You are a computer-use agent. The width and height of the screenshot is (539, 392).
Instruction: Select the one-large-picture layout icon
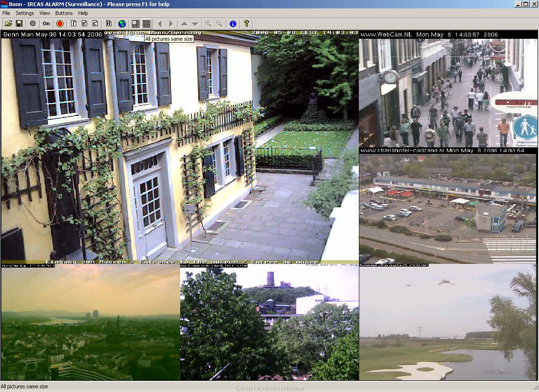136,23
